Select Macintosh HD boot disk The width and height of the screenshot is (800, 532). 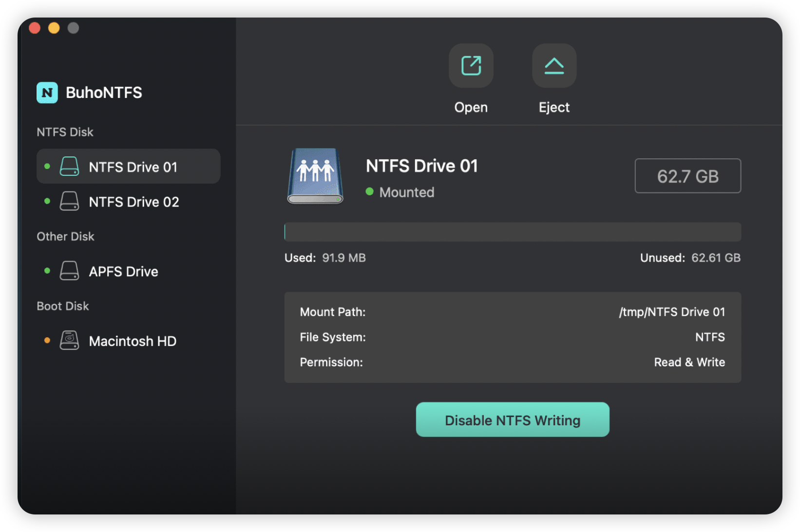(x=129, y=341)
